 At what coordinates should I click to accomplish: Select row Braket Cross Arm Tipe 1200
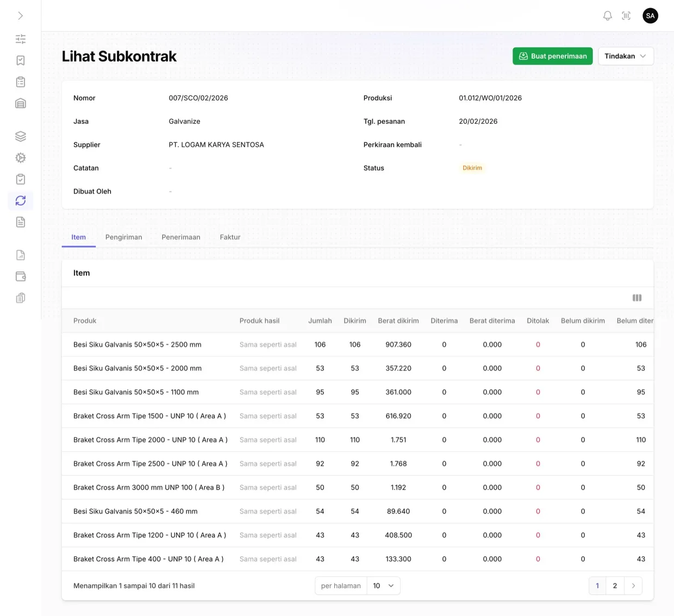[x=358, y=535]
